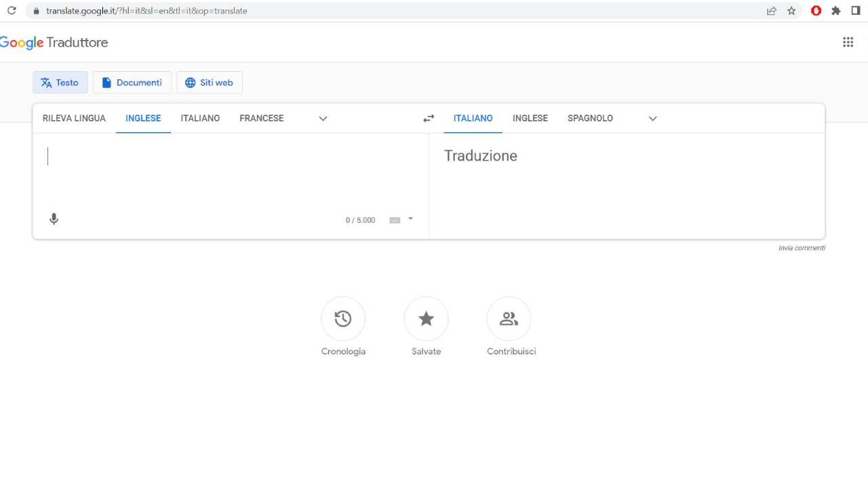Open input tools dropdown arrow
Screen dimensions: 868x488
tap(410, 219)
